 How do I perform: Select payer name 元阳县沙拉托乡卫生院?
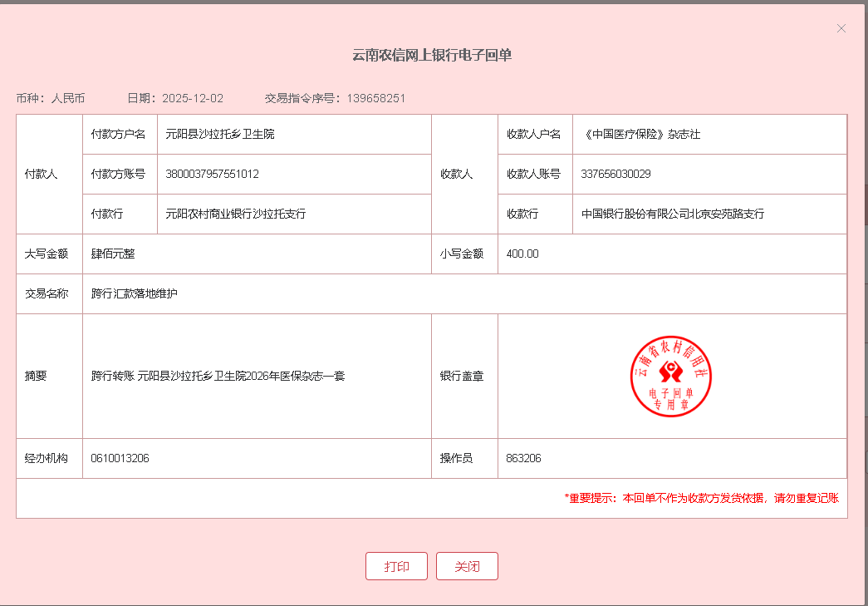(x=220, y=134)
